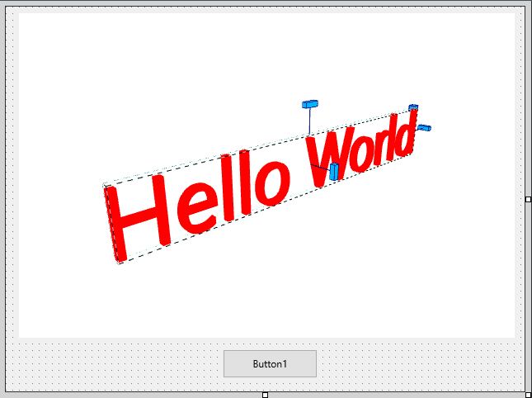This screenshot has height=398, width=532.
Task: Grab the top blue rotation handle above the text
Action: tap(310, 104)
